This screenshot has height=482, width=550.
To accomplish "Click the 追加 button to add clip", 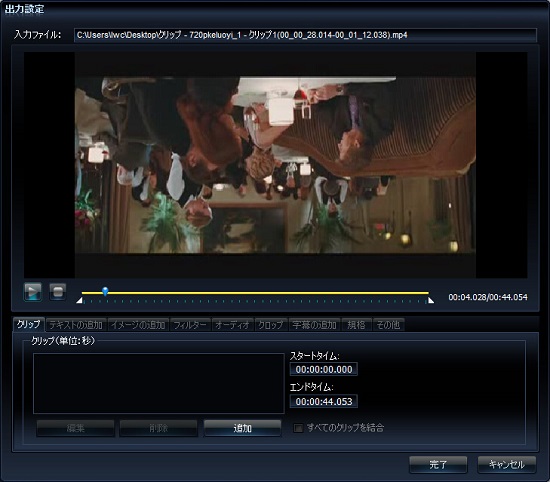I will (x=242, y=428).
